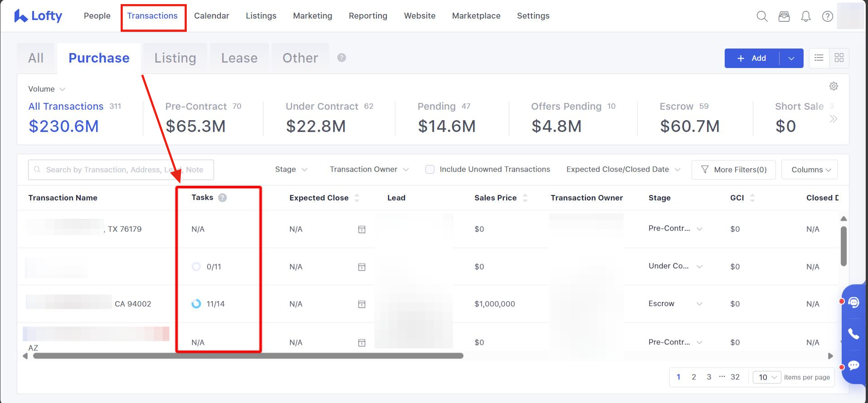Click the help question mark in header
The height and width of the screenshot is (403, 868).
click(x=827, y=16)
